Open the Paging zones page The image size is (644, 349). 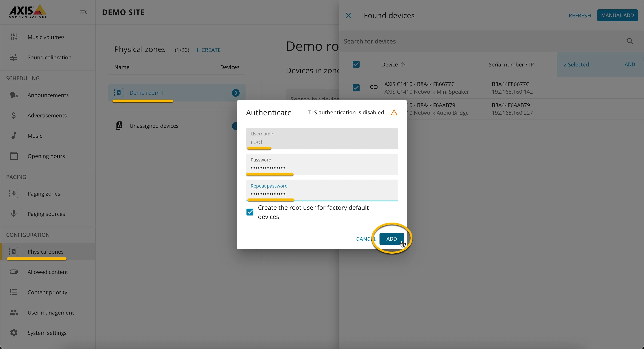(x=44, y=194)
